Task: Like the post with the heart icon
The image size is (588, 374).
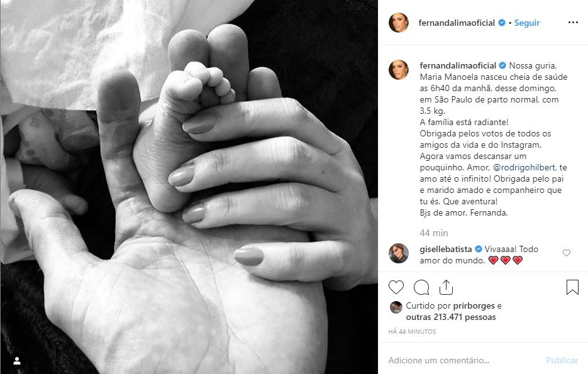Action: [x=396, y=287]
